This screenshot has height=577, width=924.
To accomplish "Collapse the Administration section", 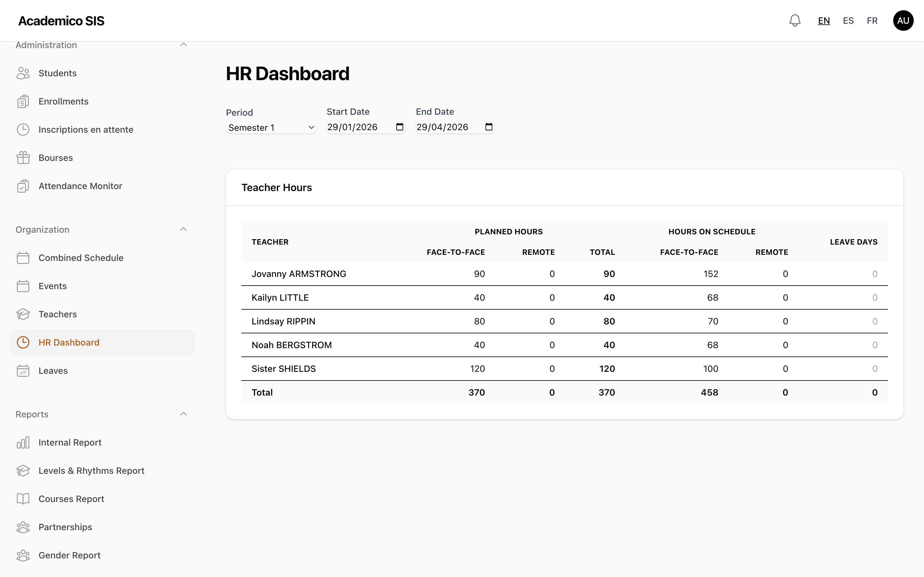I will pyautogui.click(x=184, y=44).
